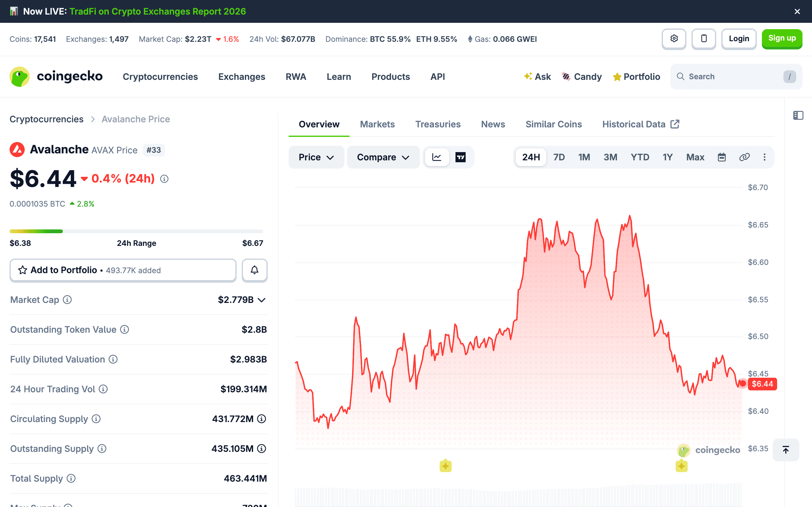
Task: Expand the Market Cap value chevron
Action: pos(262,300)
